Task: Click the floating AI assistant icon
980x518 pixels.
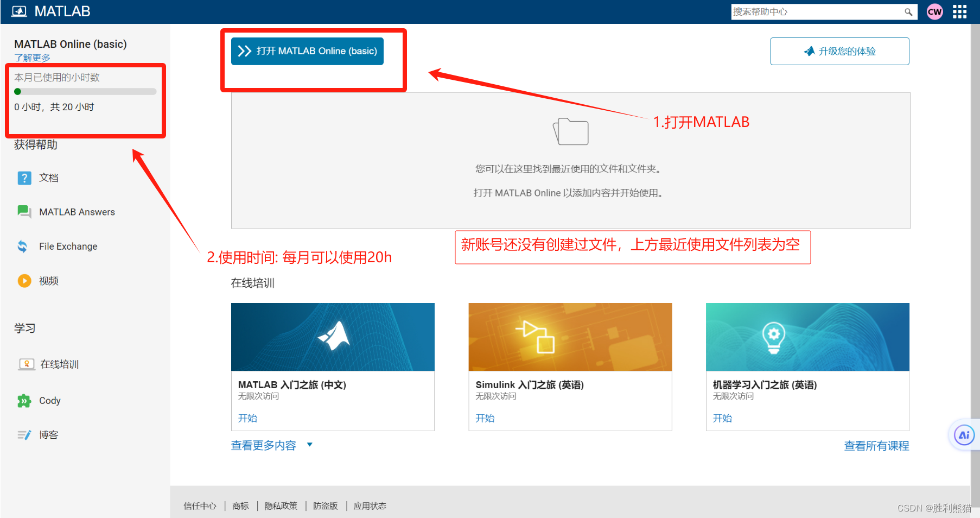Action: tap(964, 435)
